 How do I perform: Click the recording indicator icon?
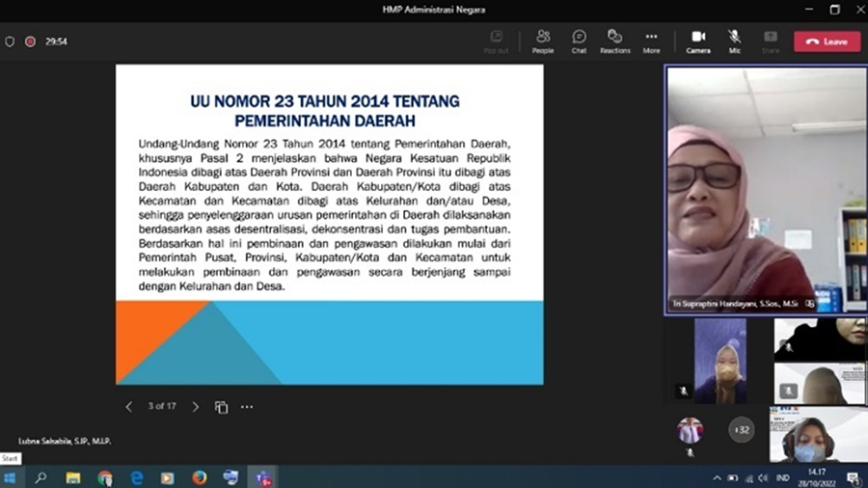(x=30, y=41)
